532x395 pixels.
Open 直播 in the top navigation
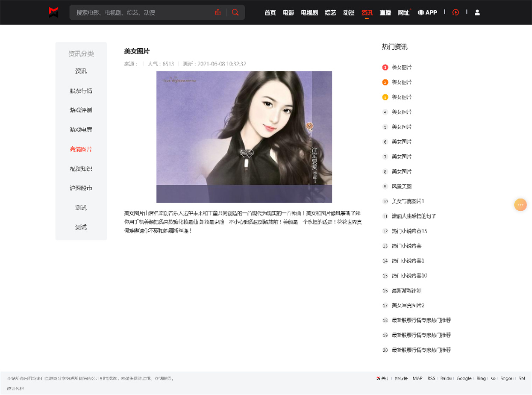385,12
